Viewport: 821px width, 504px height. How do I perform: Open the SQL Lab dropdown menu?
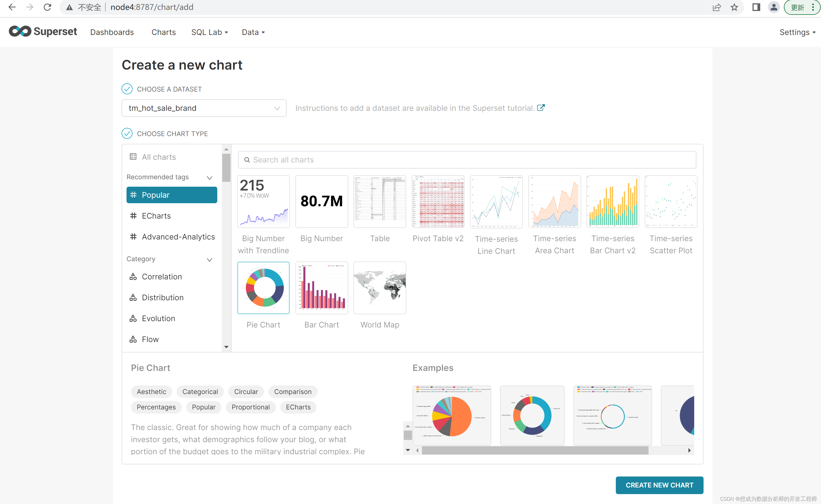point(210,32)
